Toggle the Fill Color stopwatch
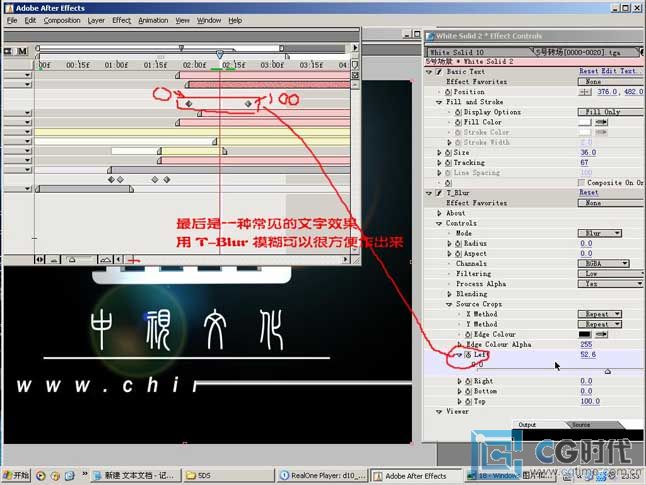 (x=458, y=122)
